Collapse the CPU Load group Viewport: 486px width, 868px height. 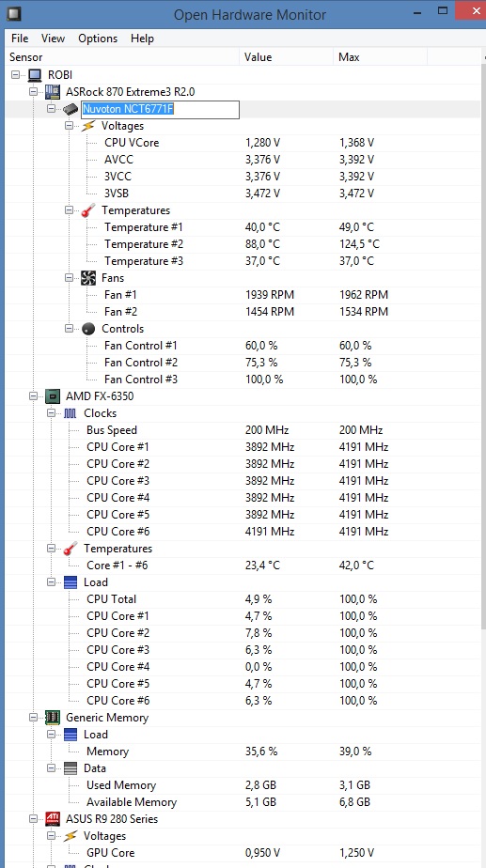coord(51,582)
